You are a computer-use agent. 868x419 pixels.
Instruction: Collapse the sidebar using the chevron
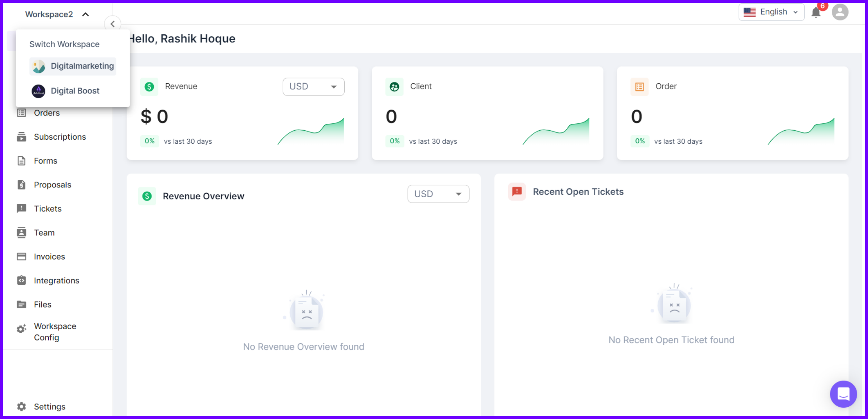113,24
